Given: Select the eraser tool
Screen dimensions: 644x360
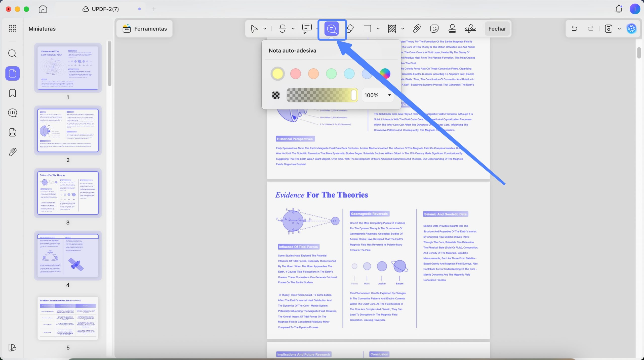Looking at the screenshot, I should [350, 29].
